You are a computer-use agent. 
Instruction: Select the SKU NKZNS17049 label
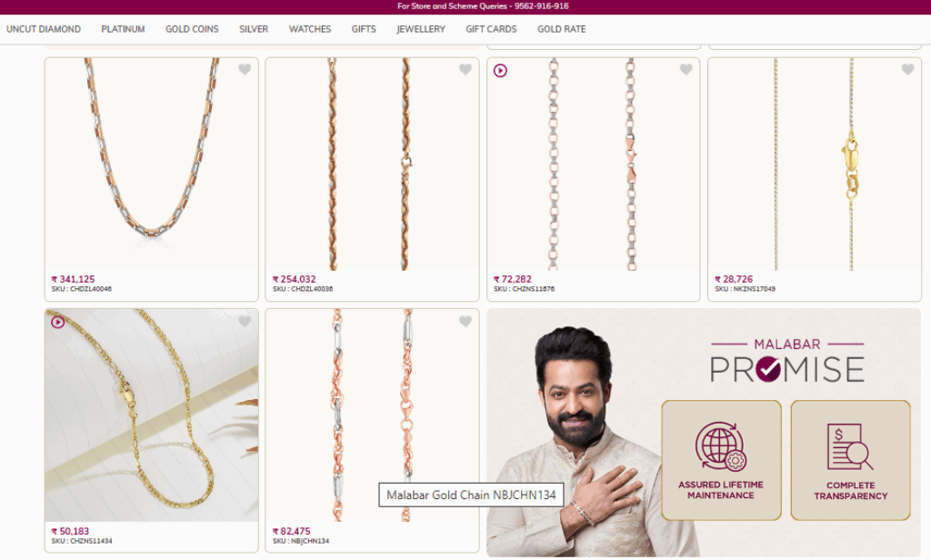coord(746,289)
